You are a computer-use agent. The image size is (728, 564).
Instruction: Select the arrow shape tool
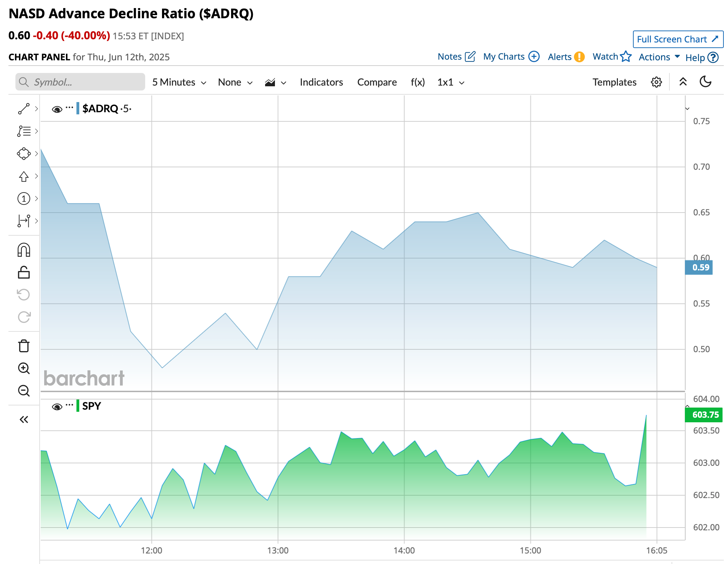click(23, 176)
